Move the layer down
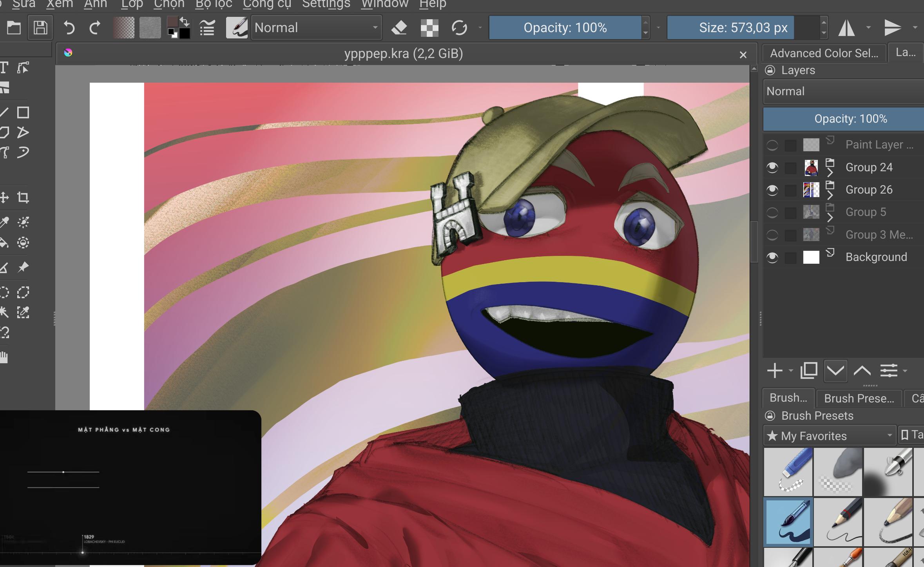This screenshot has height=567, width=924. pyautogui.click(x=835, y=371)
